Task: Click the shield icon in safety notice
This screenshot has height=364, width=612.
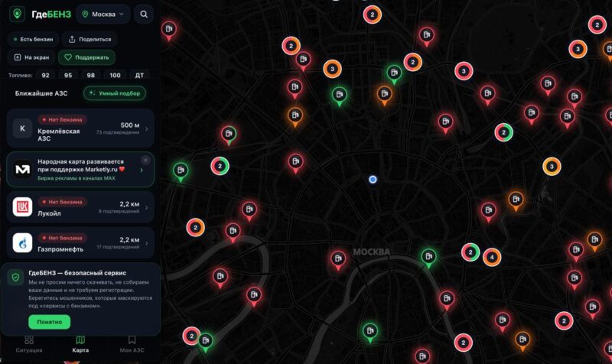Action: (x=15, y=278)
